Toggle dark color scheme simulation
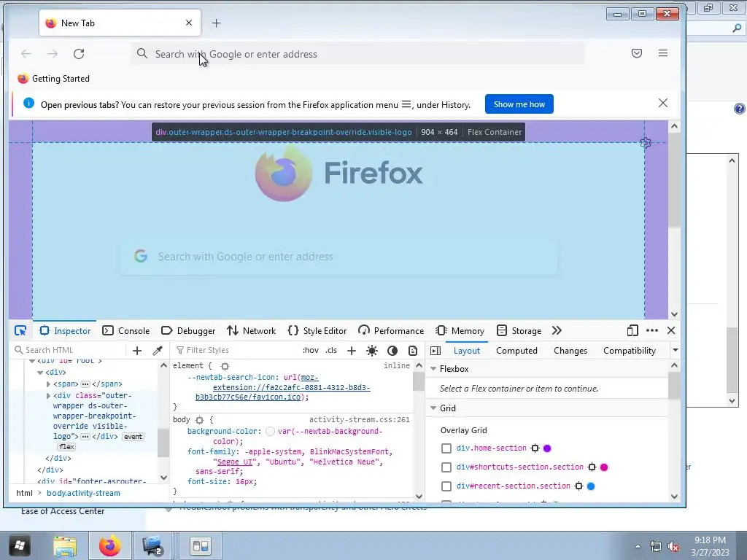747x560 pixels. tap(392, 351)
